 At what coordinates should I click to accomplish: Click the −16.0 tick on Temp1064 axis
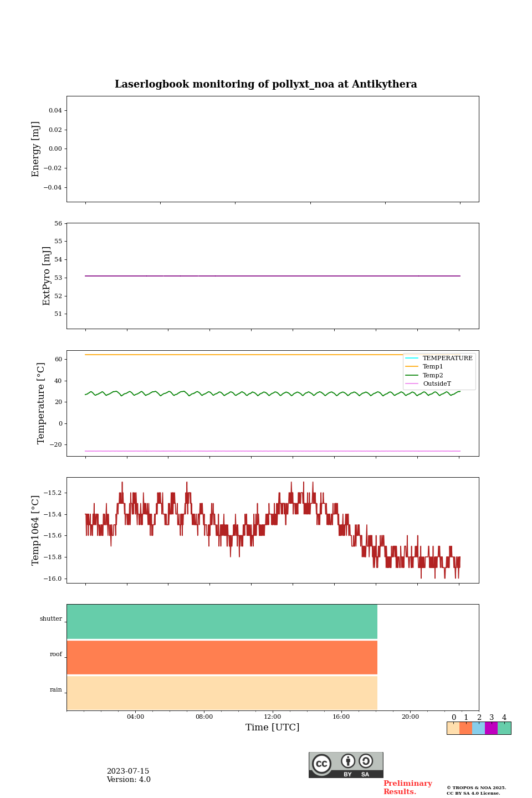(53, 579)
